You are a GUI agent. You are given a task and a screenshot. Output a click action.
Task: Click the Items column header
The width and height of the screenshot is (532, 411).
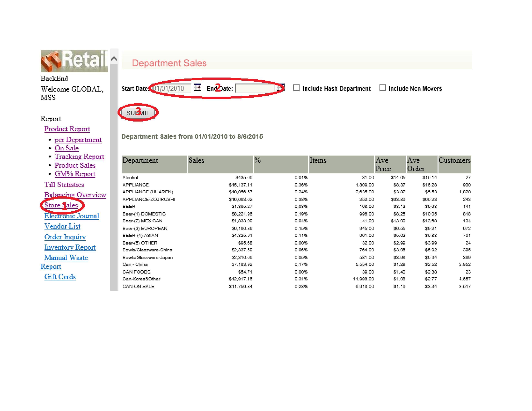click(x=342, y=165)
